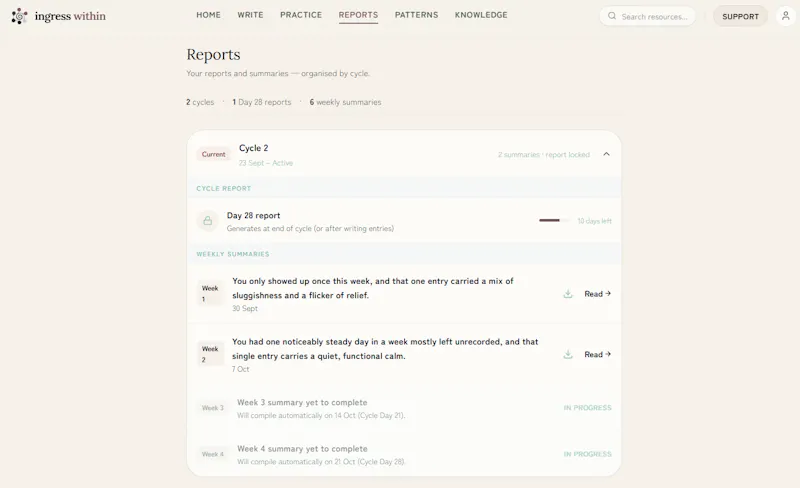Click the Day 28 report progress bar
The height and width of the screenshot is (488, 800).
pyautogui.click(x=554, y=221)
